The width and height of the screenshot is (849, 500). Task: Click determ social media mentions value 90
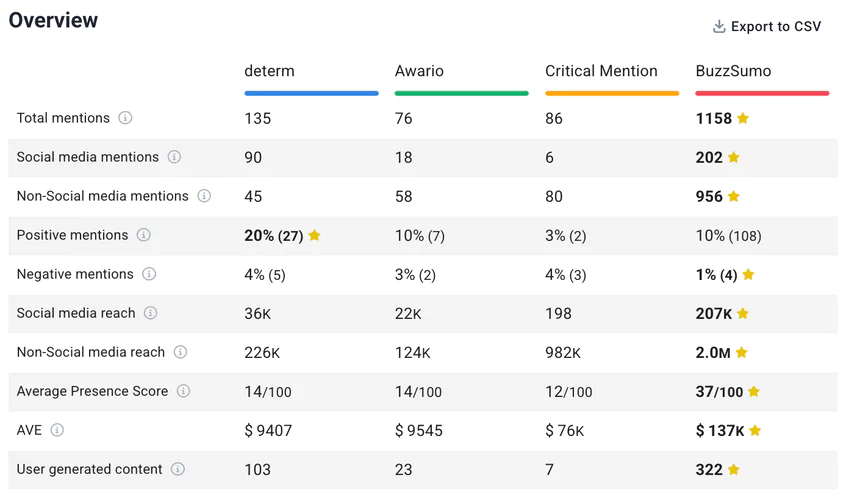pyautogui.click(x=253, y=157)
